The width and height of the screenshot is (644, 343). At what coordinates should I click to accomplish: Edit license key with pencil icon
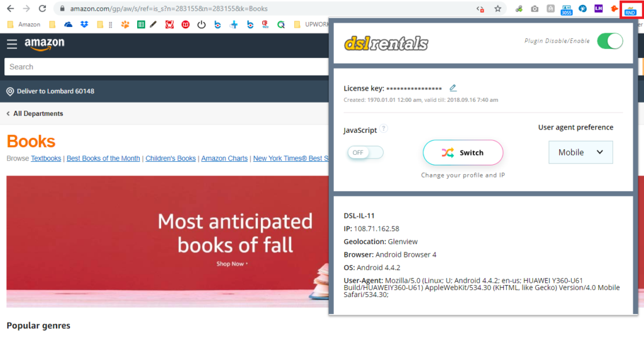[453, 87]
